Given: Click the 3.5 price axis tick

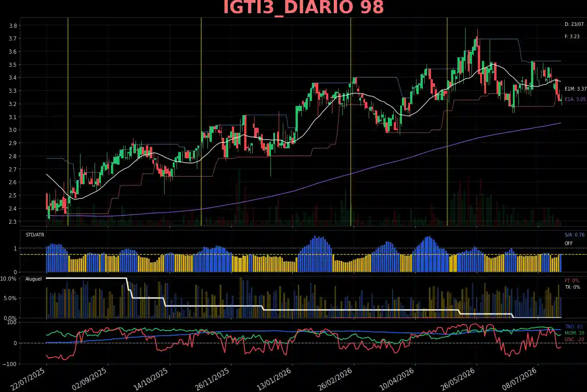Looking at the screenshot, I should coord(13,65).
